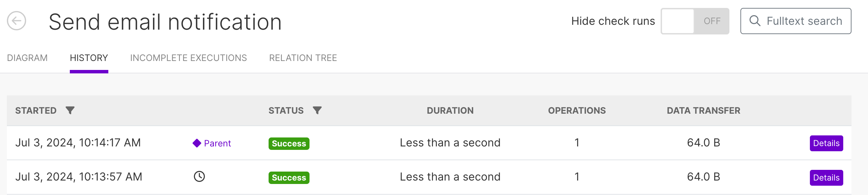Open Details for the 10:13:57 AM execution

(826, 178)
